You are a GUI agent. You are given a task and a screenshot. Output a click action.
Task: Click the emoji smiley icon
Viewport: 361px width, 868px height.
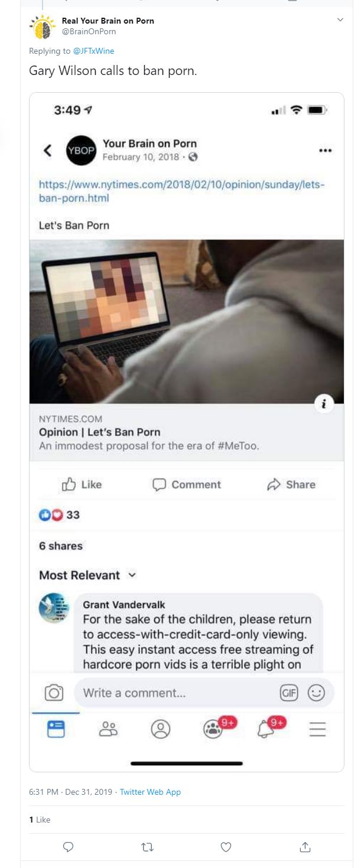tap(317, 693)
